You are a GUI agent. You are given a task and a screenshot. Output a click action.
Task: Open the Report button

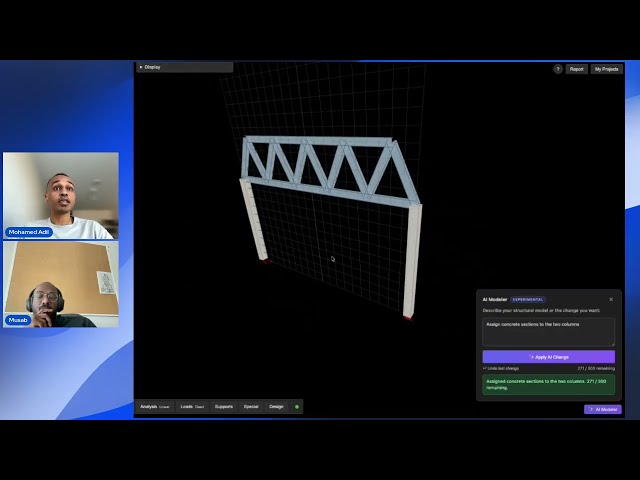(576, 69)
